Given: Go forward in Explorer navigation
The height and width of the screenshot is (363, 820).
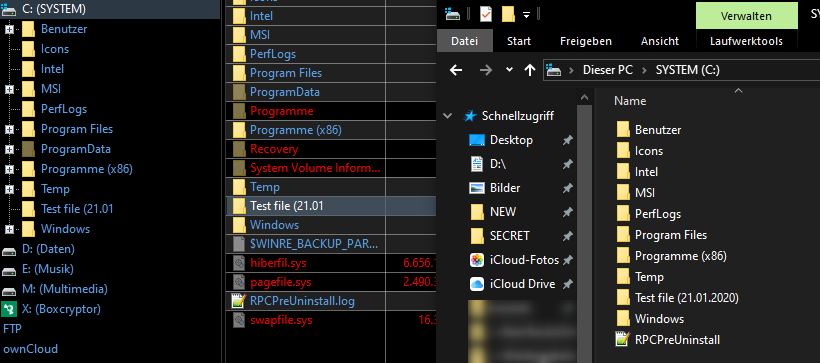Looking at the screenshot, I should click(x=486, y=70).
